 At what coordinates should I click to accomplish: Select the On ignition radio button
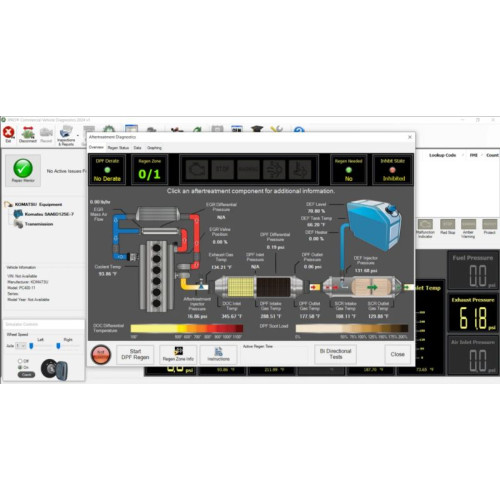[x=20, y=367]
